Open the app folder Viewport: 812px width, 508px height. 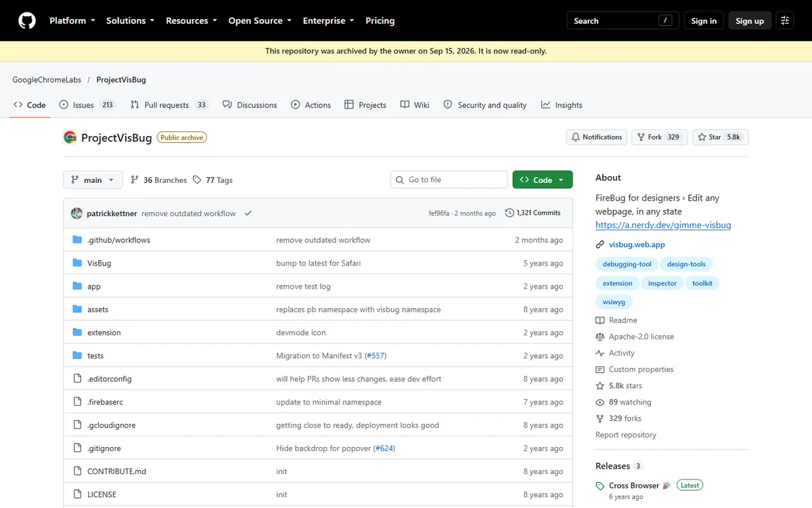click(x=94, y=287)
